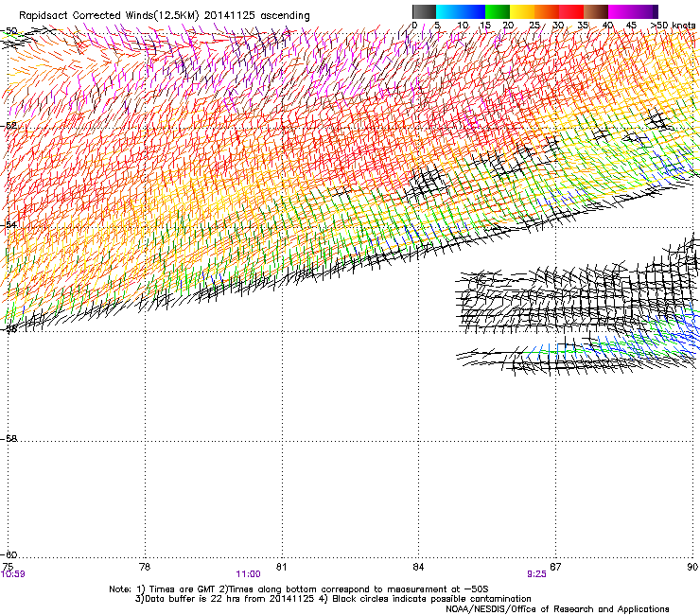Image resolution: width=700 pixels, height=615 pixels.
Task: Click the '81' longitude axis label
Action: tap(281, 567)
